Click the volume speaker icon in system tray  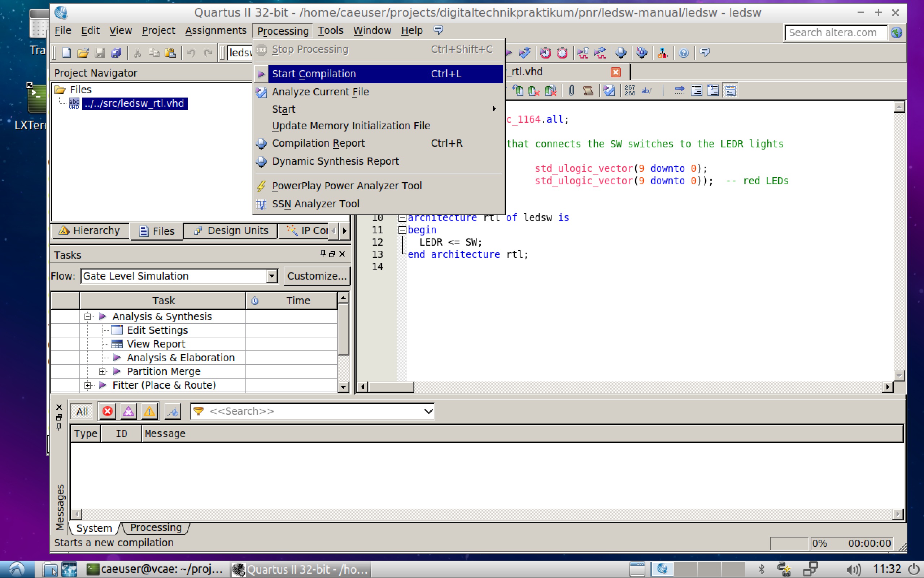click(x=853, y=569)
